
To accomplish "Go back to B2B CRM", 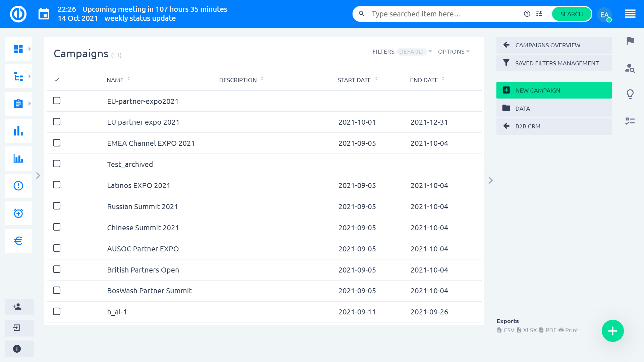I will pos(554,126).
